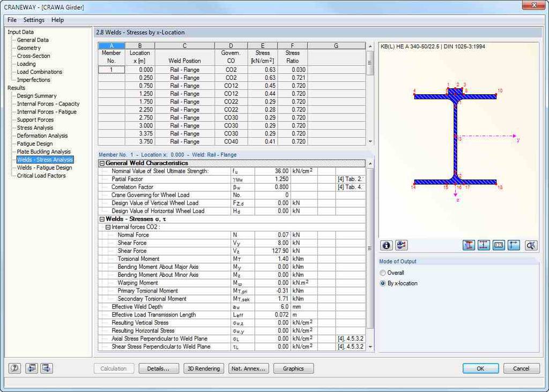Open Deformation Analysis results
549x392 pixels.
(42, 135)
